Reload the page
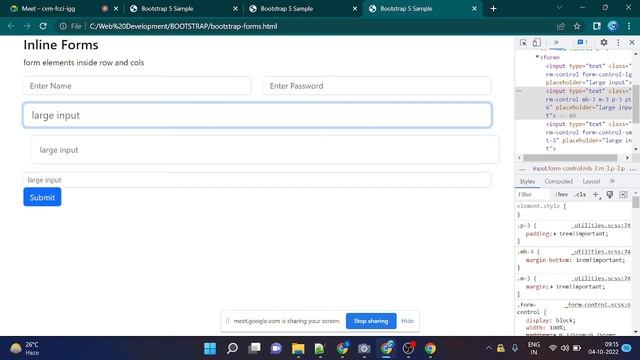Image resolution: width=640 pixels, height=360 pixels. point(43,26)
